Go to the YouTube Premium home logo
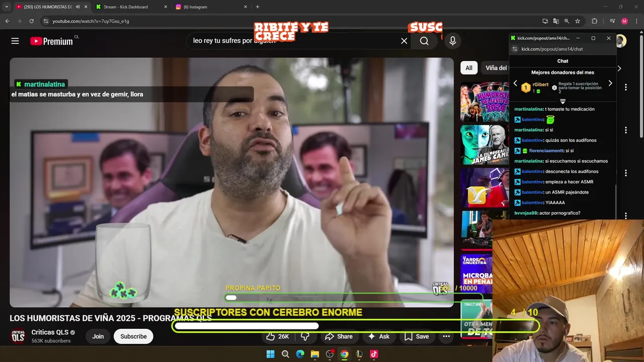This screenshot has height=362, width=644. pos(51,41)
